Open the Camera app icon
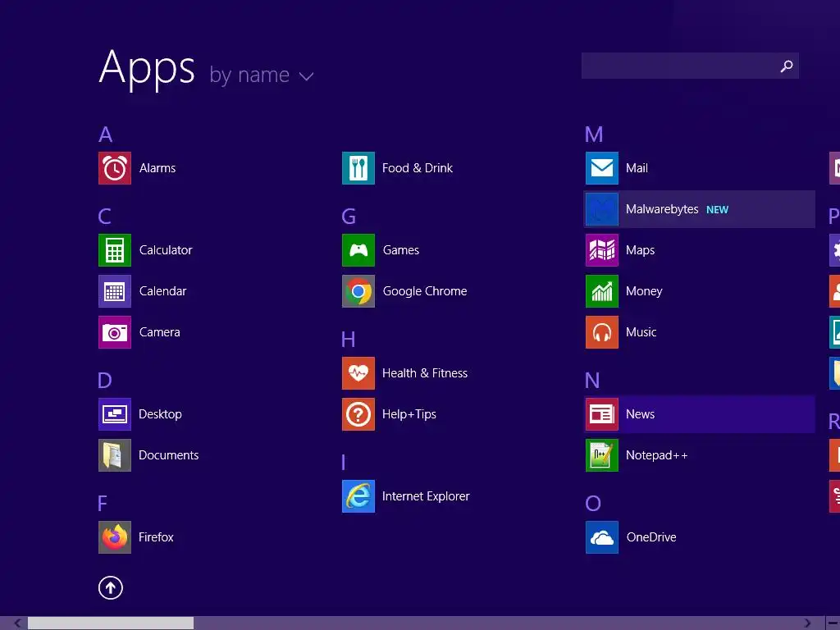The height and width of the screenshot is (630, 840). [115, 332]
